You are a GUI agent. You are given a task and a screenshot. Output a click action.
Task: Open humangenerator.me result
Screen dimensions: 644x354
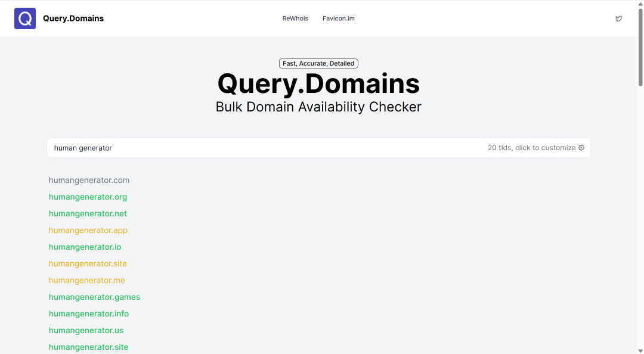click(86, 281)
